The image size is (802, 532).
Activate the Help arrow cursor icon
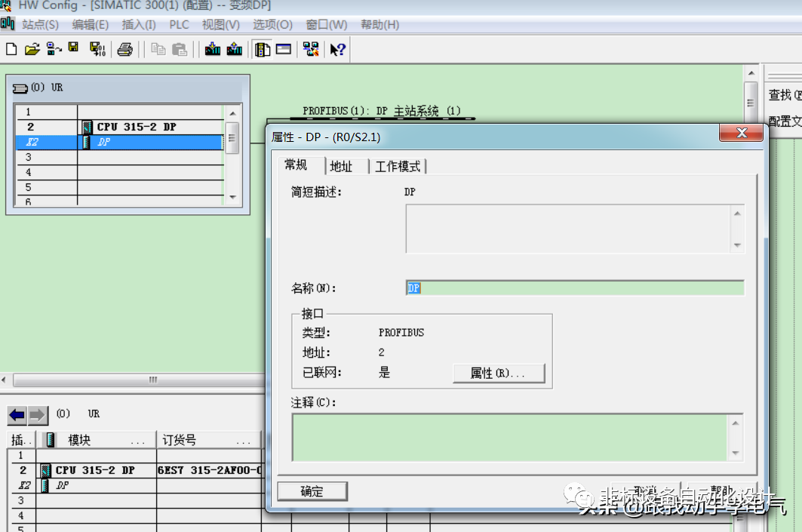tap(336, 48)
